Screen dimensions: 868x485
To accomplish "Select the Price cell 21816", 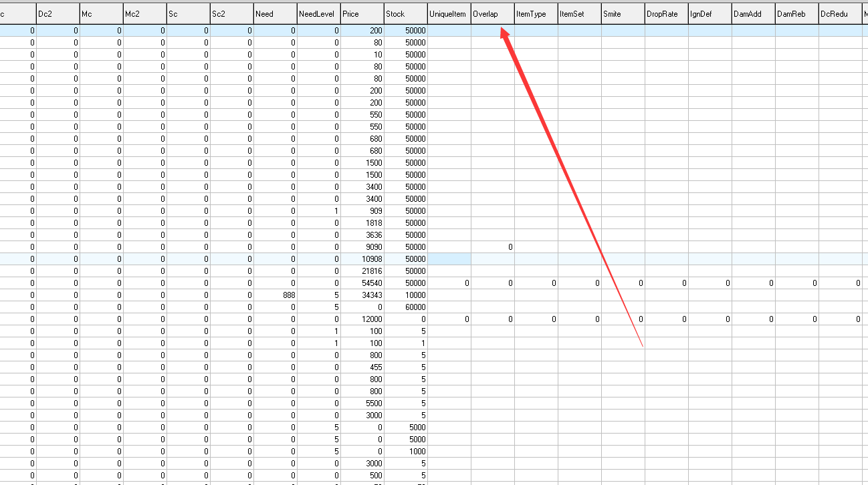I will (x=362, y=271).
